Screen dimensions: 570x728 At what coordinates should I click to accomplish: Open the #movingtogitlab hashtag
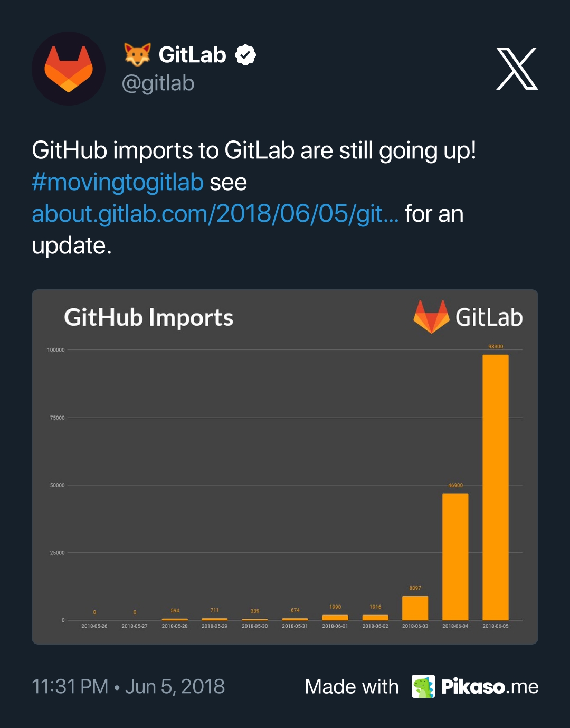click(x=118, y=182)
